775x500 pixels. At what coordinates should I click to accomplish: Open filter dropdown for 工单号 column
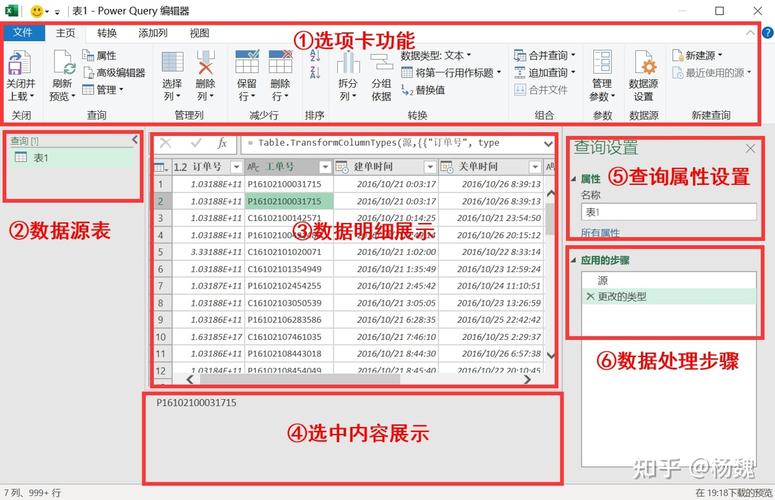pos(325,167)
